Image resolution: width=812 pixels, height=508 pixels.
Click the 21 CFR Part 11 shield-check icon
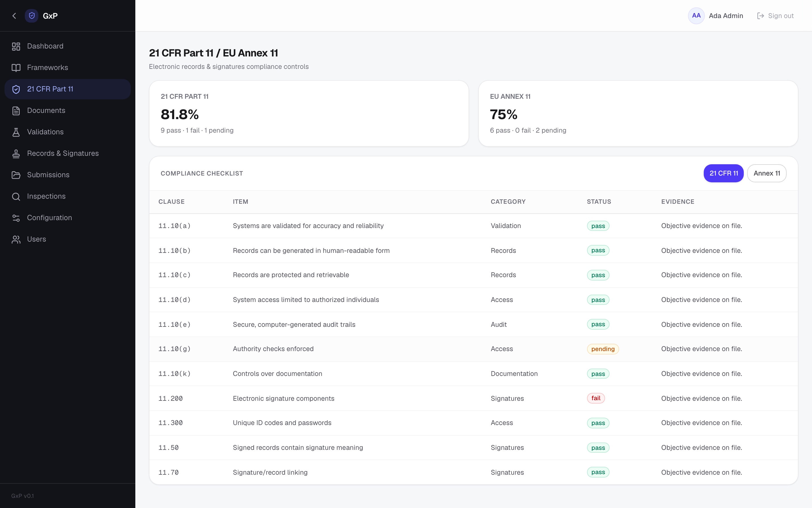pos(16,89)
